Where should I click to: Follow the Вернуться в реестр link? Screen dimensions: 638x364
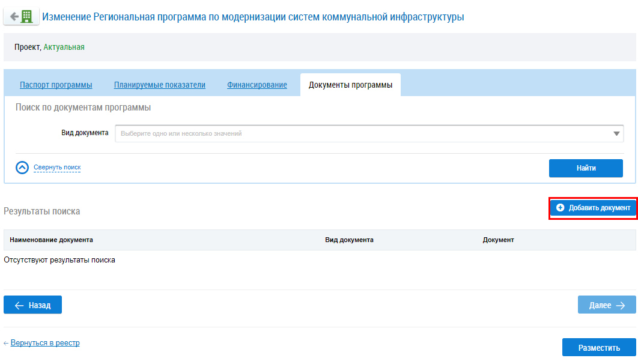tap(45, 343)
